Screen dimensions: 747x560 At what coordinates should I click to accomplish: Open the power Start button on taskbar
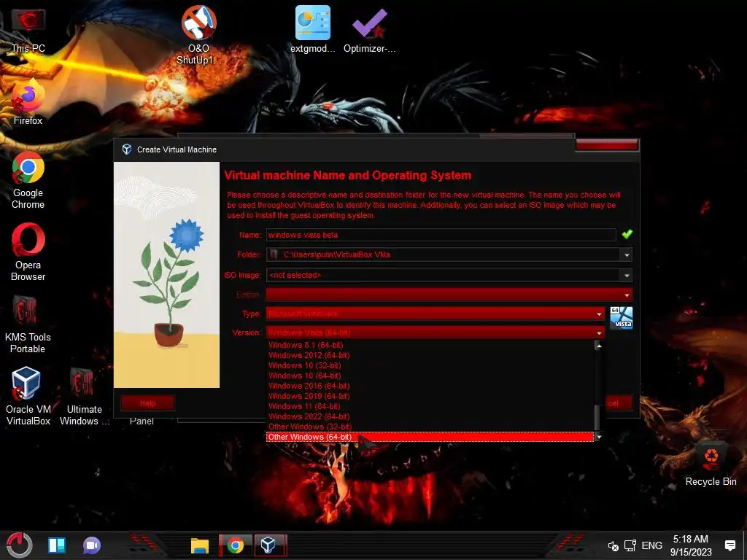[19, 545]
